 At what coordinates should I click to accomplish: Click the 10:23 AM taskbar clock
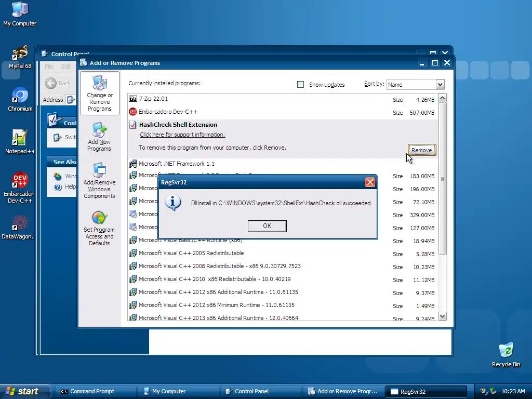point(513,392)
